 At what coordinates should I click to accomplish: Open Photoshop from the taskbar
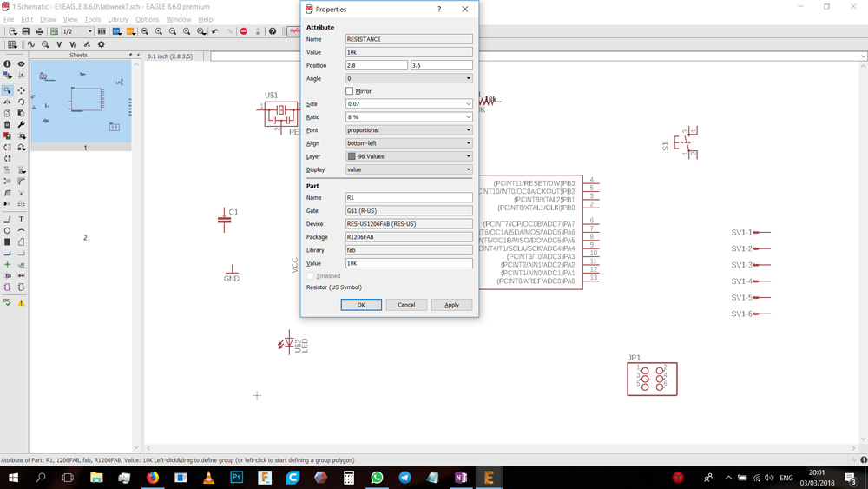tap(236, 478)
